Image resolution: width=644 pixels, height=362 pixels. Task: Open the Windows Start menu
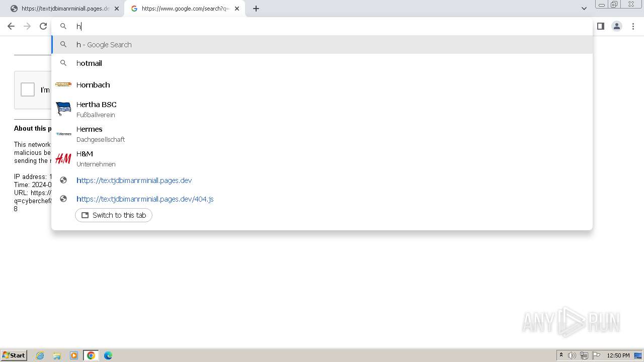pos(14,355)
